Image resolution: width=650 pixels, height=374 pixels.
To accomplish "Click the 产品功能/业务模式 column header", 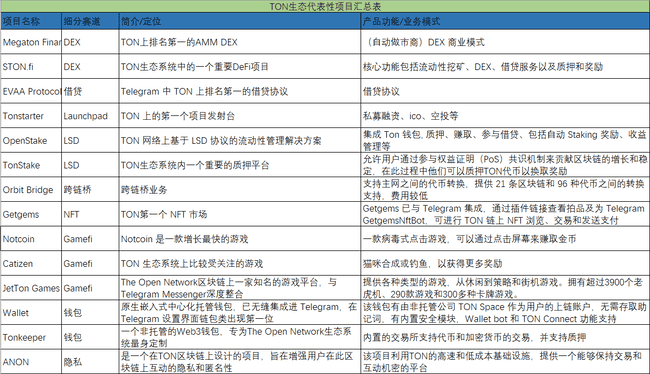I will [x=505, y=21].
